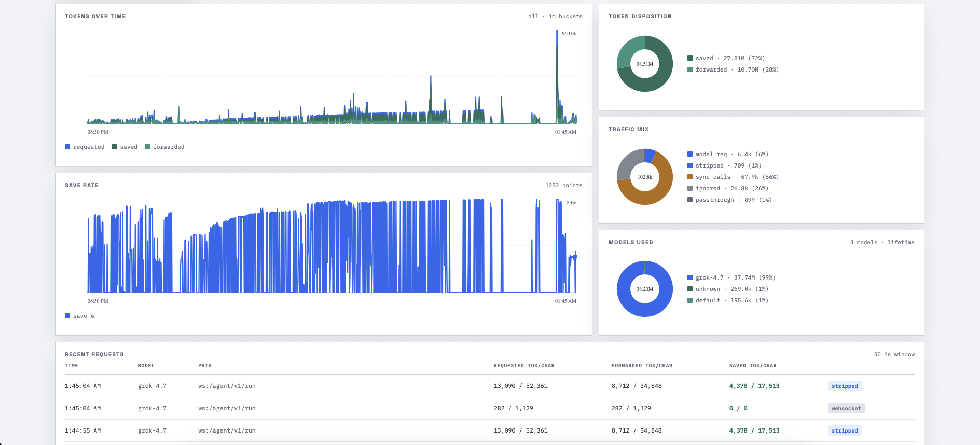This screenshot has width=980, height=445.
Task: Select 'passthrough · 899 (1%)' legend entry
Action: (729, 200)
